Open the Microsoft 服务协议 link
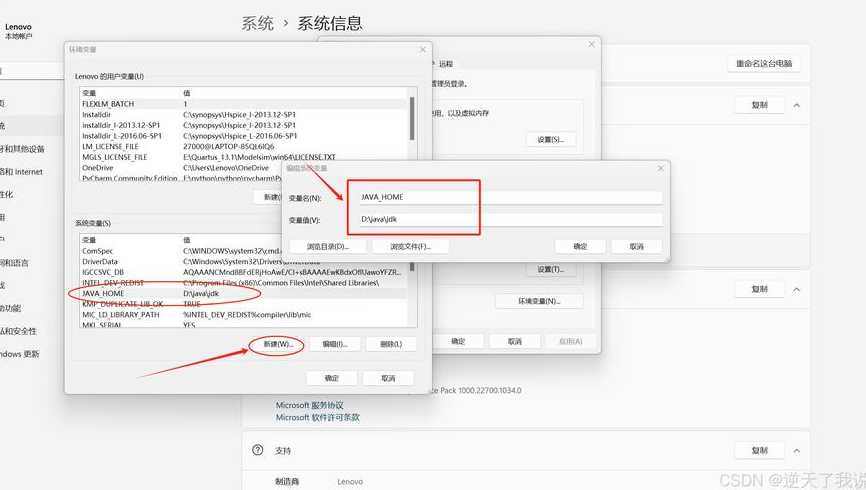The width and height of the screenshot is (866, 490). (x=309, y=405)
